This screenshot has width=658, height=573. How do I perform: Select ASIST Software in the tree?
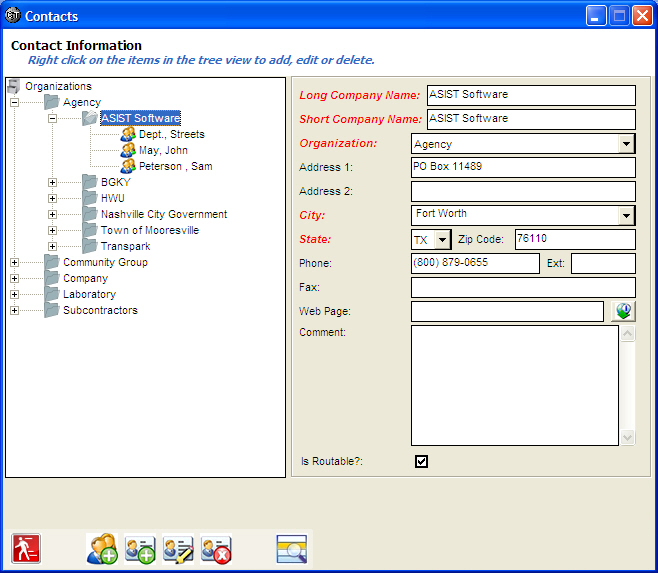coord(141,118)
